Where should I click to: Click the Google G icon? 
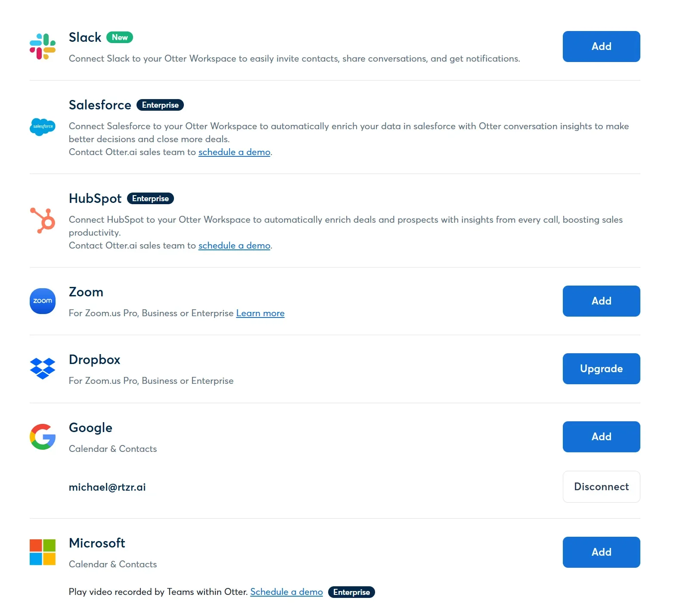point(43,437)
